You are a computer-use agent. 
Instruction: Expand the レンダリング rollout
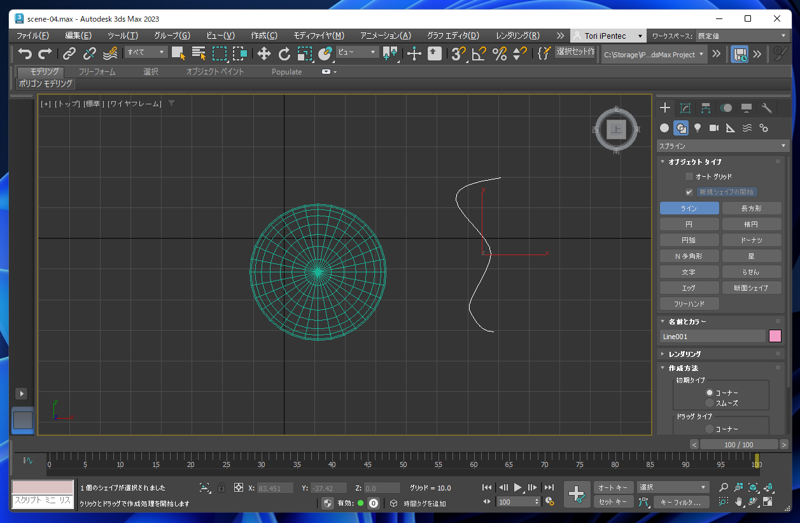pyautogui.click(x=663, y=354)
